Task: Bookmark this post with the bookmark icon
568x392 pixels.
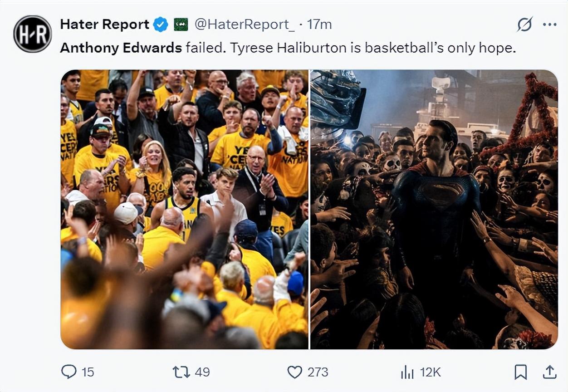Action: (x=520, y=372)
